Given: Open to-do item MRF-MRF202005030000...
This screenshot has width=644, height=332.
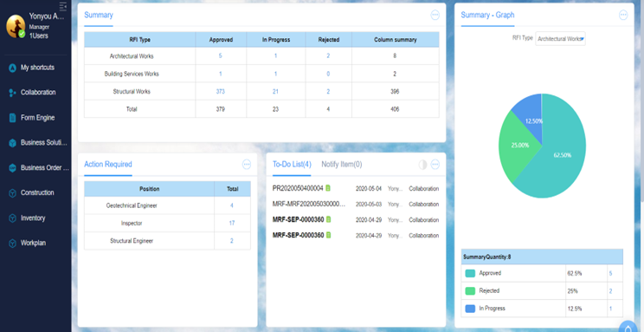Looking at the screenshot, I should [309, 204].
